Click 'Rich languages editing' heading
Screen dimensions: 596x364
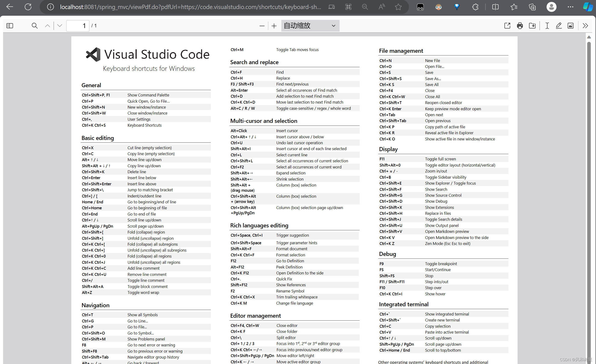[259, 225]
